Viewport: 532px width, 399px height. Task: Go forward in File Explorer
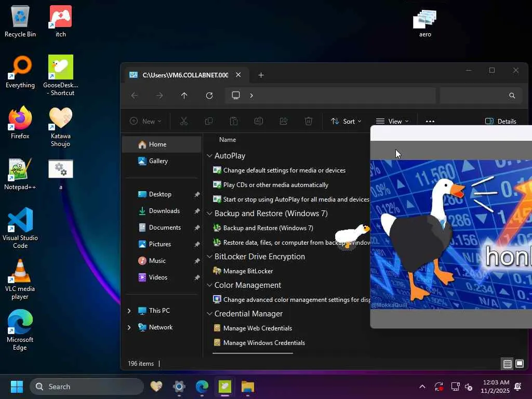[159, 96]
